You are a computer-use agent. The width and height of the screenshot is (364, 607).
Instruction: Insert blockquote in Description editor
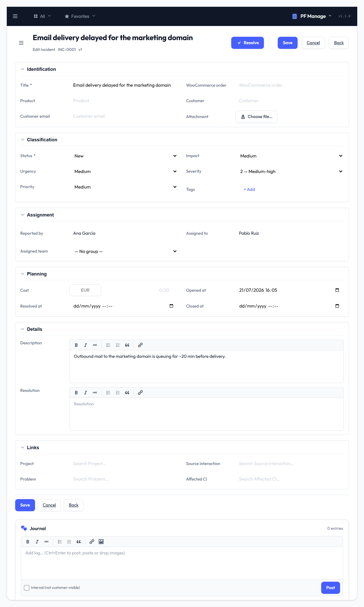[127, 345]
